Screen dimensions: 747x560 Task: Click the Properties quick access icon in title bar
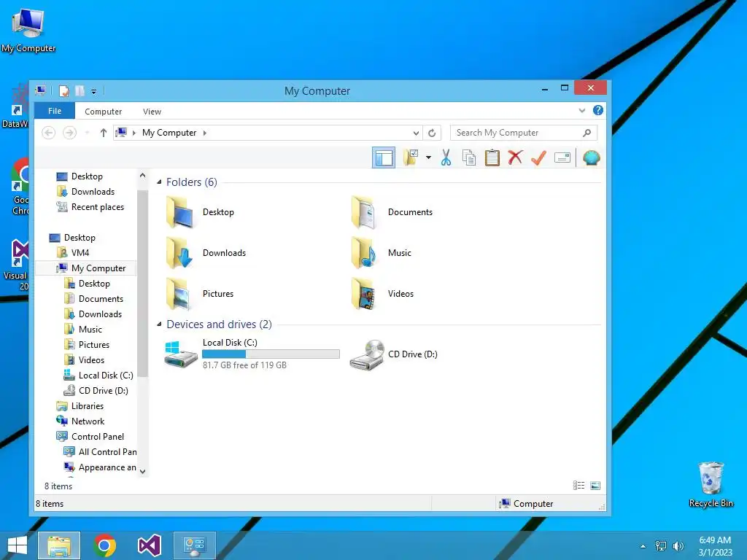pyautogui.click(x=64, y=90)
